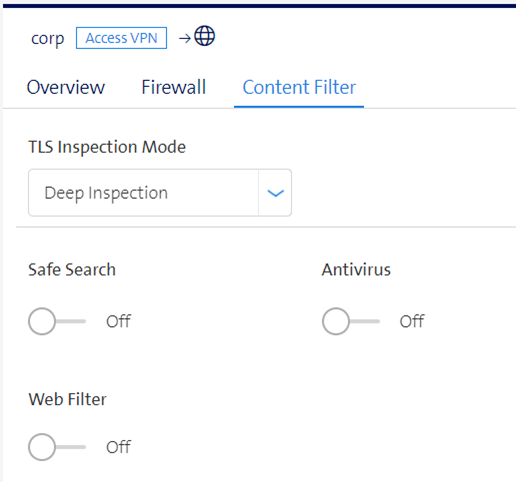The image size is (516, 482).
Task: Click the TLS Inspection Mode label
Action: pyautogui.click(x=107, y=147)
